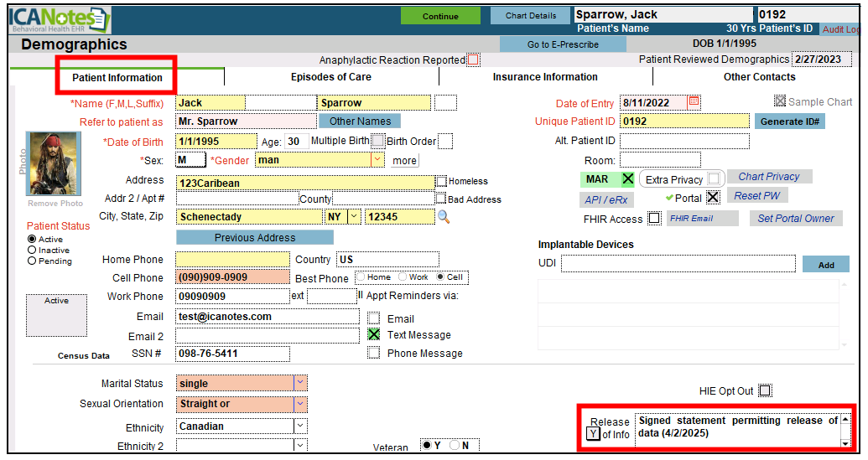This screenshot has height=460, width=868.
Task: Enable the Homeless checkbox
Action: click(x=441, y=181)
